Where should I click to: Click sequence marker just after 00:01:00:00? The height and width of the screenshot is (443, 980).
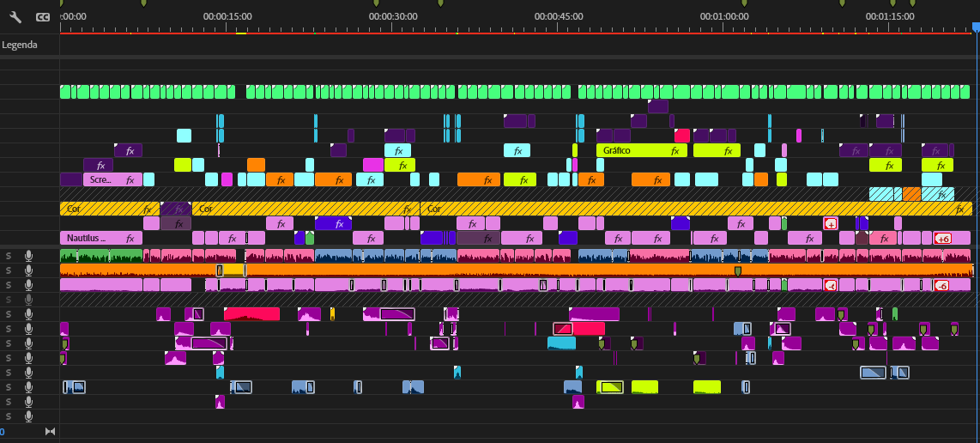[744, 3]
